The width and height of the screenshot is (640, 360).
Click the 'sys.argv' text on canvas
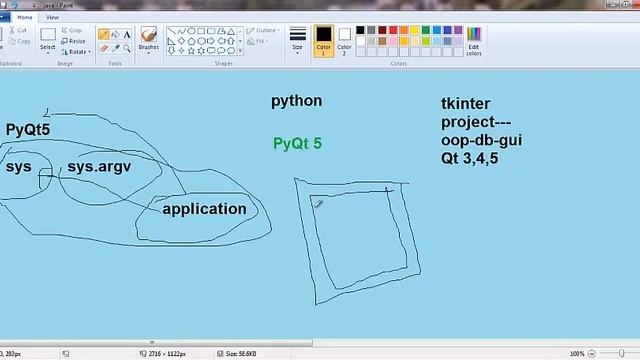pyautogui.click(x=99, y=167)
